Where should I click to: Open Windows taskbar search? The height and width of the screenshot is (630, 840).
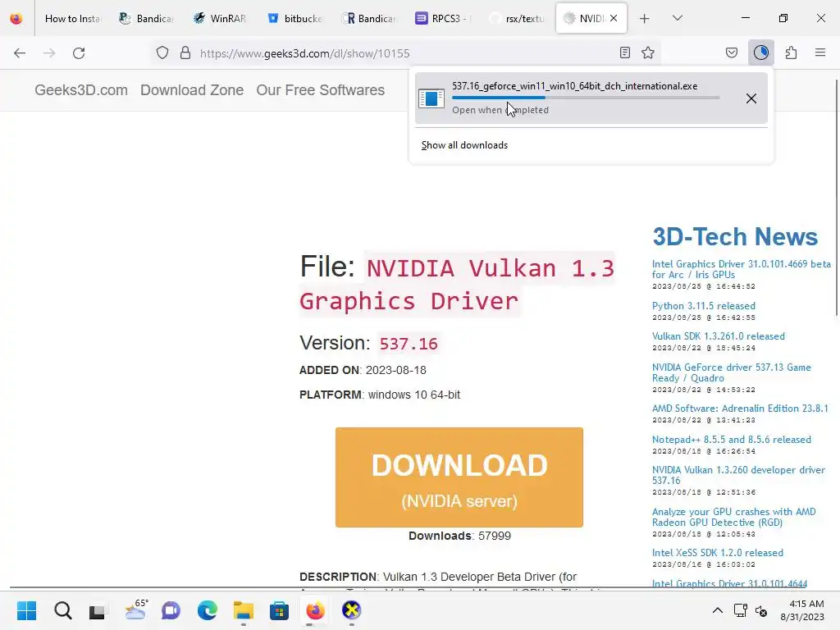tap(62, 610)
